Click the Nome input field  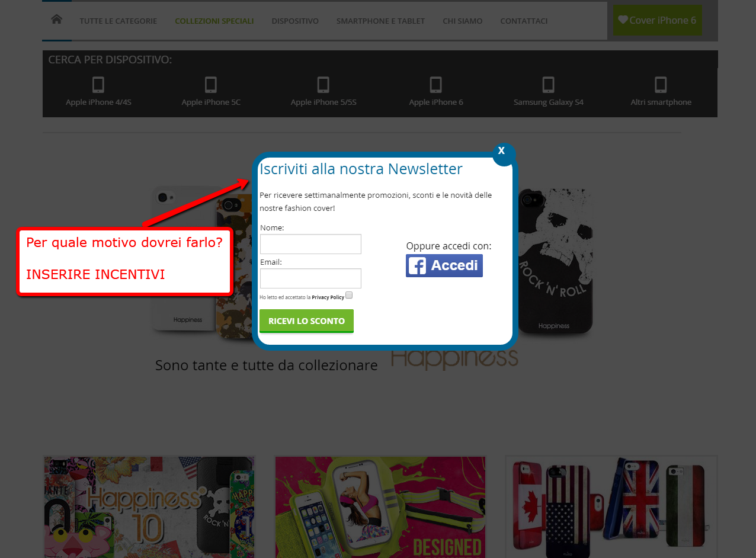(x=310, y=244)
